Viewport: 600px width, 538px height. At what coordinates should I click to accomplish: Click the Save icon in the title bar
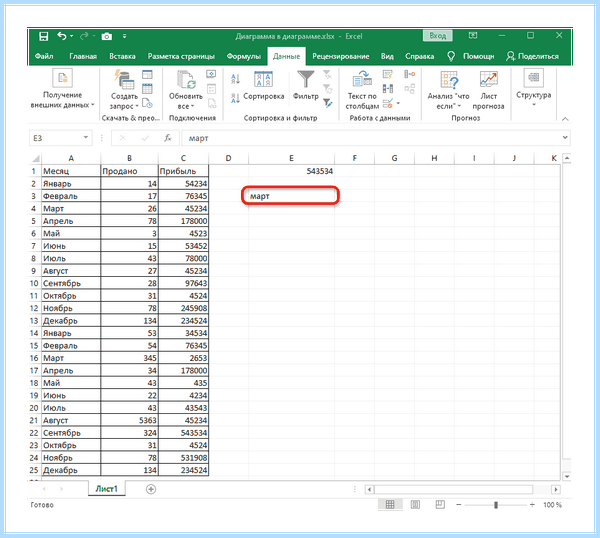44,36
